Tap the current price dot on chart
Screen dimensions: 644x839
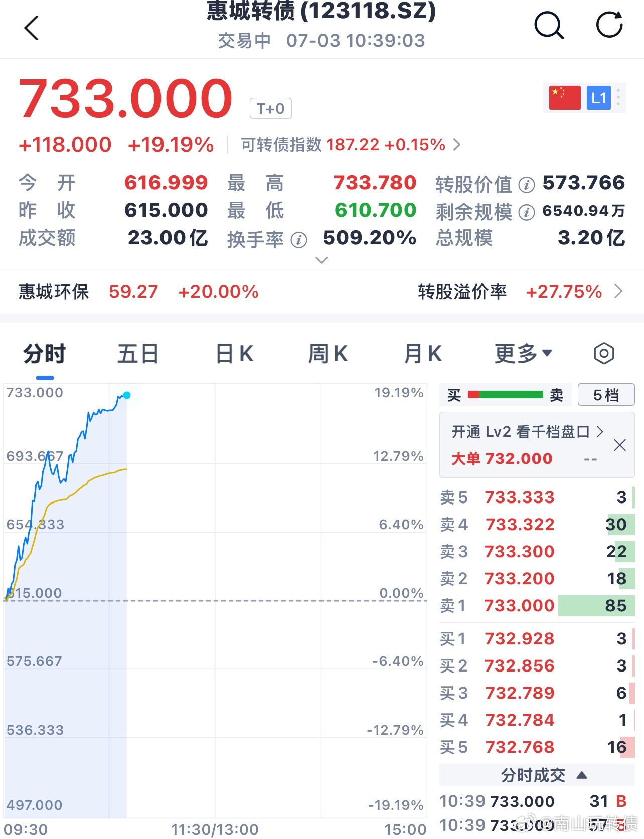pyautogui.click(x=127, y=395)
